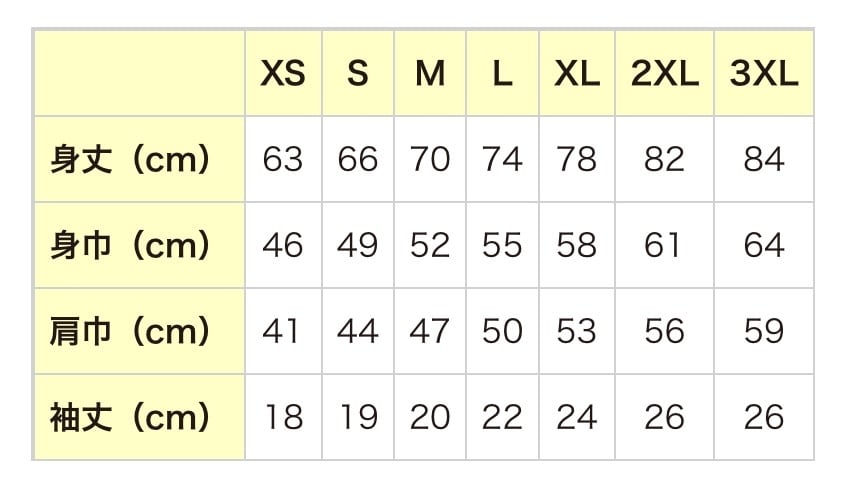Click the XS size column header
Screen dimensions: 842x489
click(x=283, y=73)
